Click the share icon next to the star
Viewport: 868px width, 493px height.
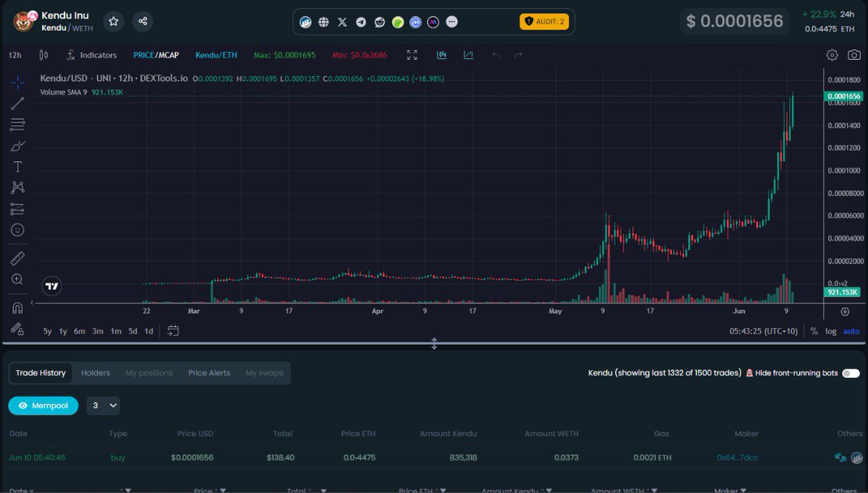point(142,22)
